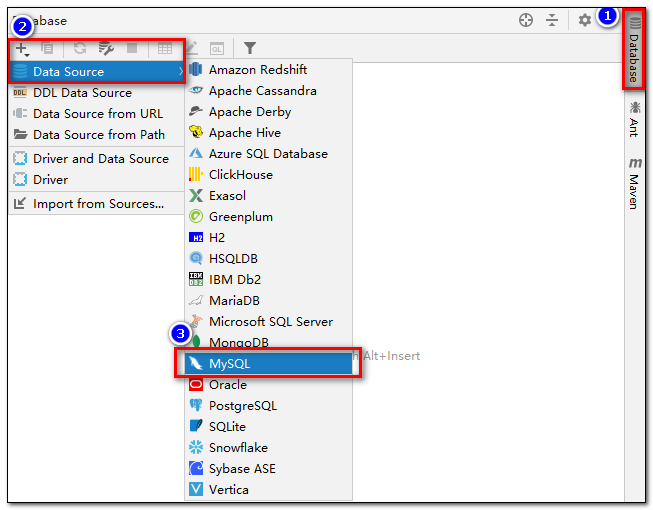Open Data Source Properties wrench icon
Viewport: 653px width, 510px height.
106,48
